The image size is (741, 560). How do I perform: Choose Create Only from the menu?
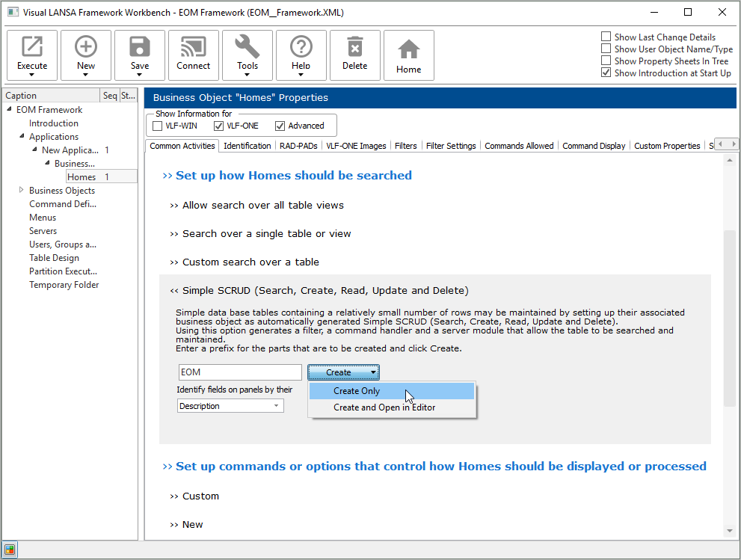(x=357, y=391)
